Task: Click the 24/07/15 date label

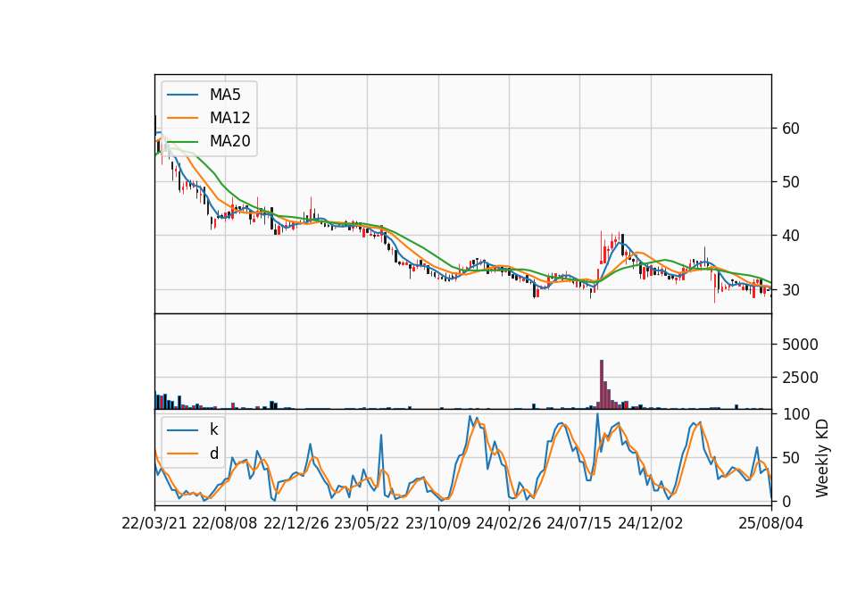Action: point(579,523)
